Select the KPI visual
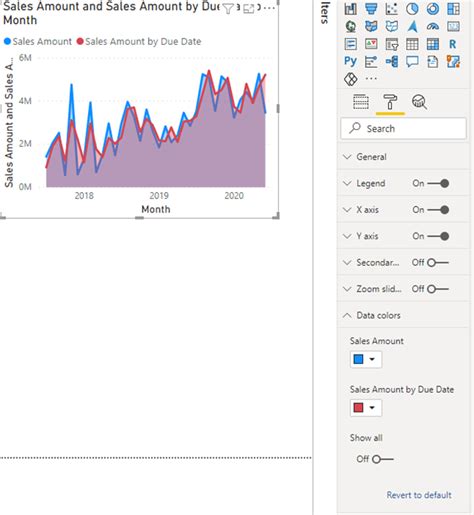Image resolution: width=474 pixels, height=515 pixels. [371, 44]
